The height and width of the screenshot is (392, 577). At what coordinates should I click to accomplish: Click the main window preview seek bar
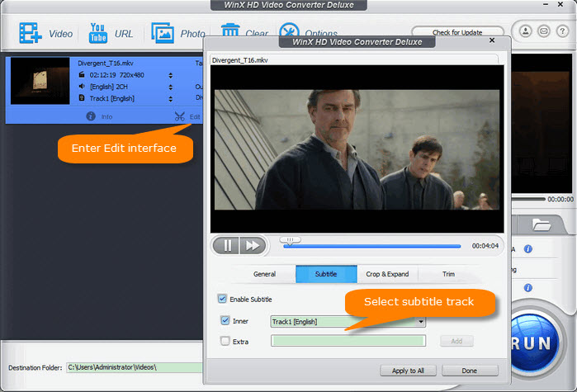(528, 199)
